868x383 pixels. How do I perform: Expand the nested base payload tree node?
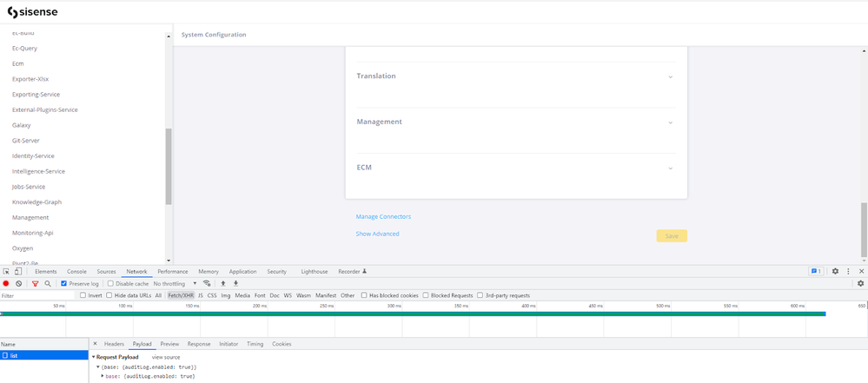[x=103, y=376]
